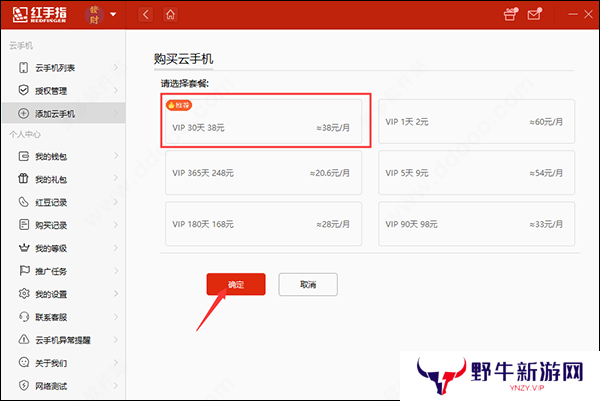600x401 pixels.
Task: Click the wallet icon for 我的钱包
Action: coord(23,156)
